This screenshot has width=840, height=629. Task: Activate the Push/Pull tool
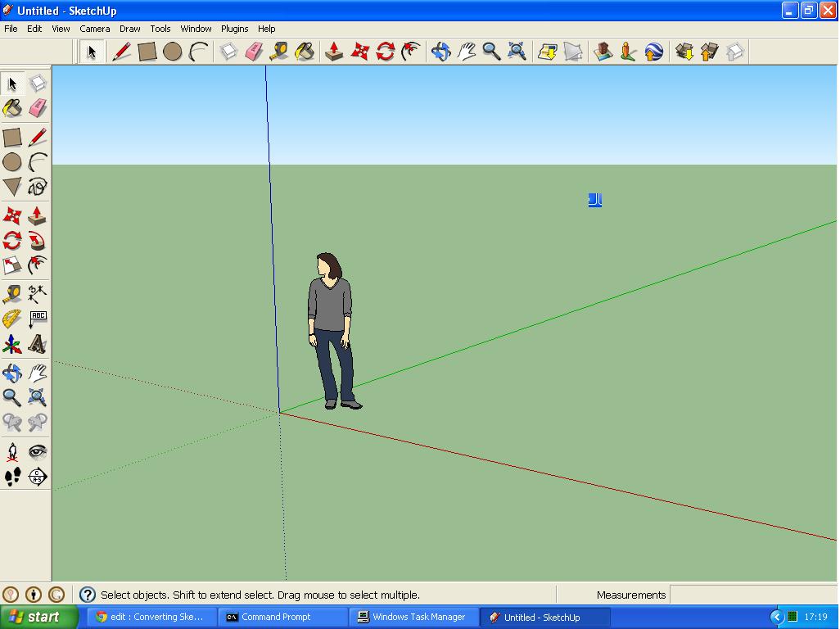pyautogui.click(x=332, y=51)
